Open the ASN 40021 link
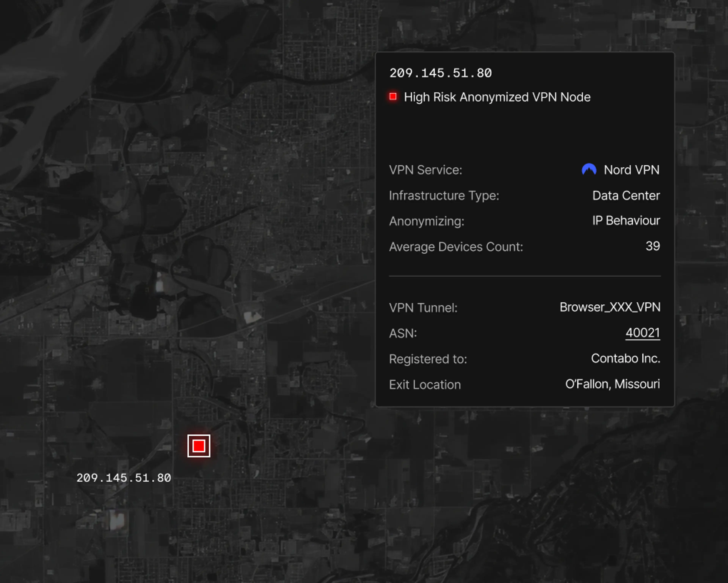The height and width of the screenshot is (583, 728). 642,333
